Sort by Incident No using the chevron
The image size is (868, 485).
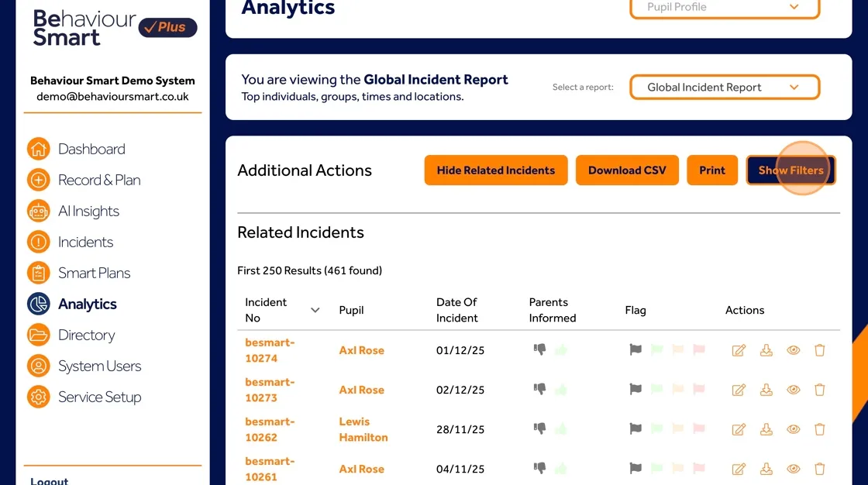(315, 309)
